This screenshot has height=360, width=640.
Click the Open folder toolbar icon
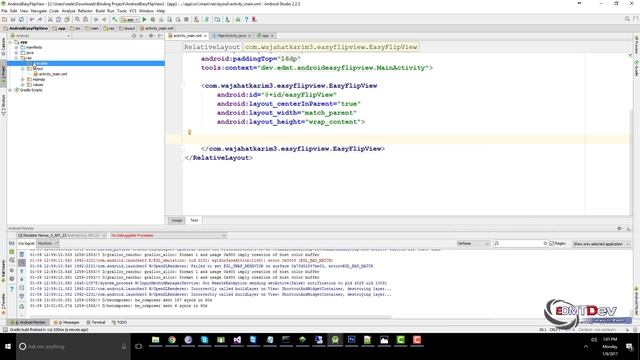pyautogui.click(x=4, y=20)
